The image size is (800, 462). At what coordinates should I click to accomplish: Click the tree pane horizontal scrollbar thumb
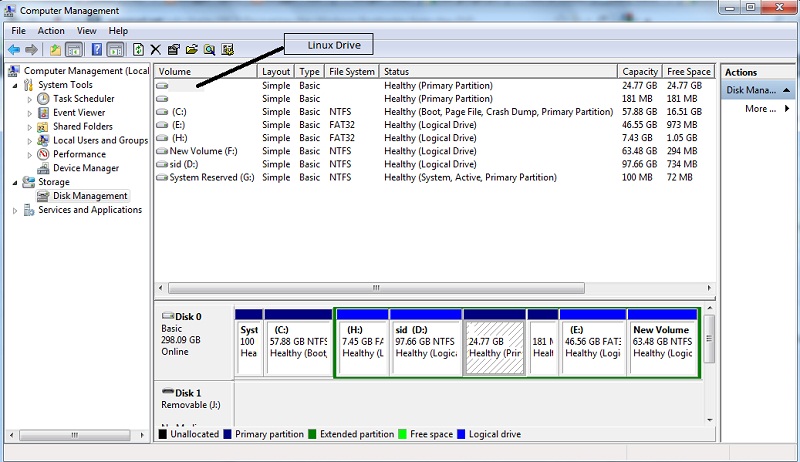click(x=74, y=435)
